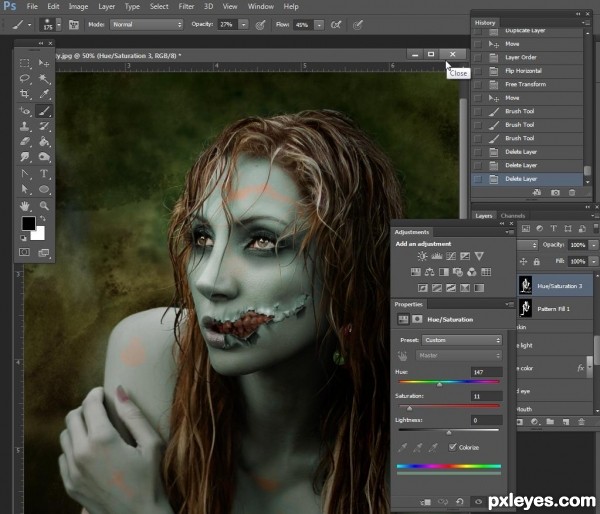Delete current history state trash icon

pos(572,193)
